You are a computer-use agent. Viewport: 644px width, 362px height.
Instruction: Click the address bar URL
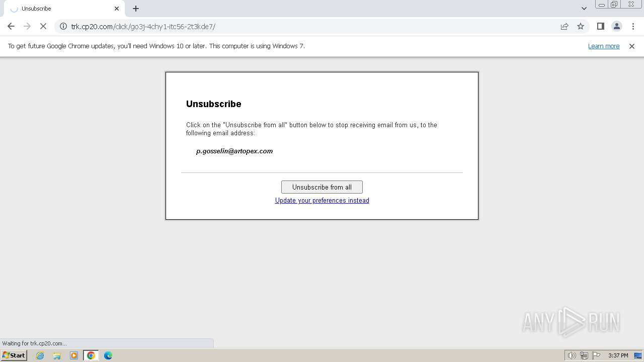[x=143, y=27]
